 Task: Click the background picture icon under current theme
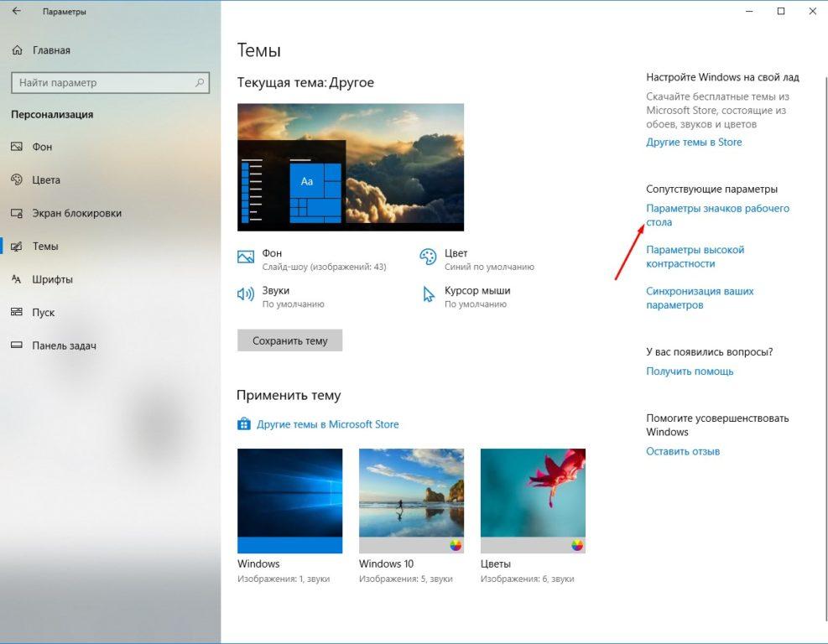click(x=246, y=257)
